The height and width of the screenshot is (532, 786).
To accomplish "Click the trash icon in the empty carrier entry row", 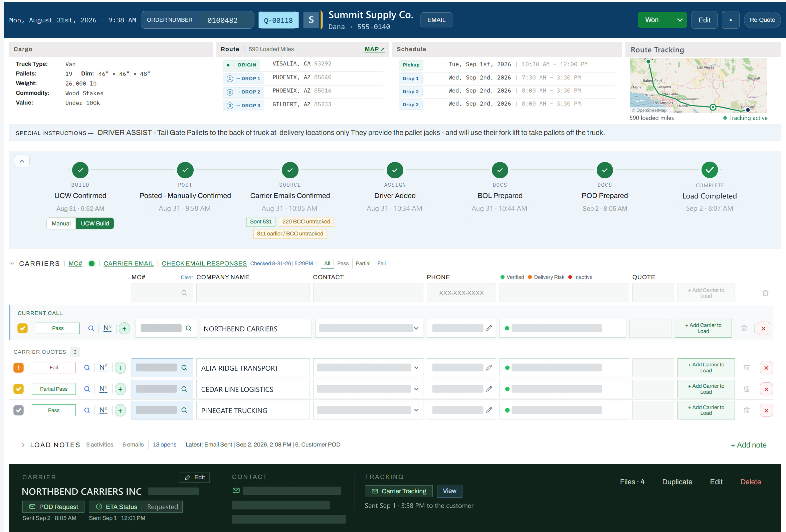I will point(765,293).
